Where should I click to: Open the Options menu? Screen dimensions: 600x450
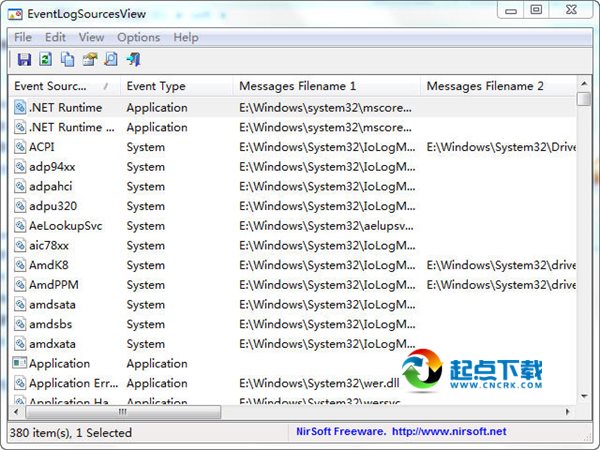pyautogui.click(x=139, y=38)
